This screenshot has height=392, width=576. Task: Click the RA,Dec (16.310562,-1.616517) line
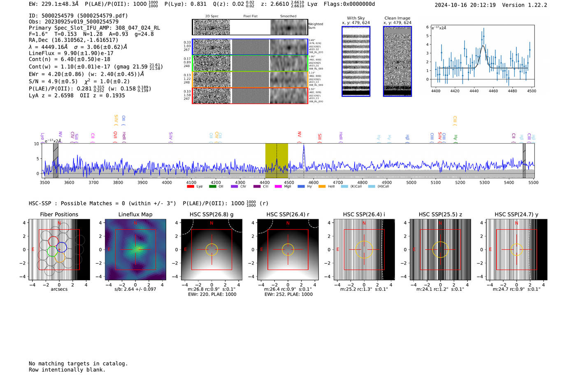point(74,40)
